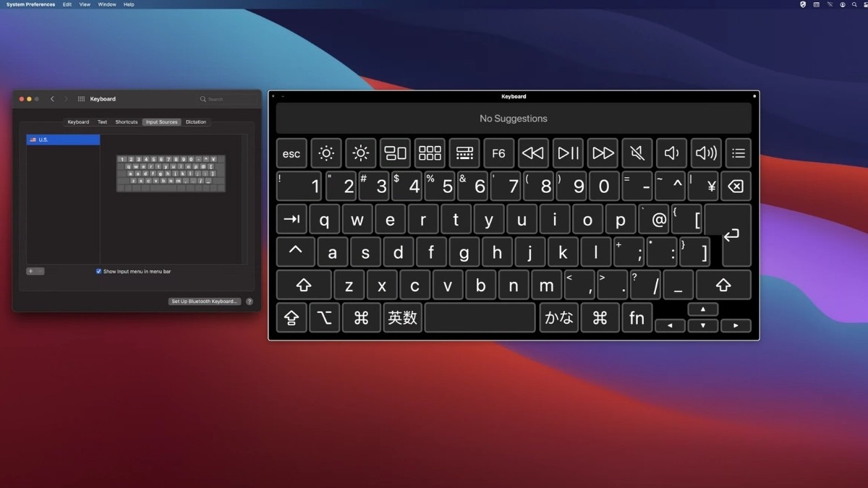Tap the yen (¥) key
The height and width of the screenshot is (488, 868).
point(702,187)
